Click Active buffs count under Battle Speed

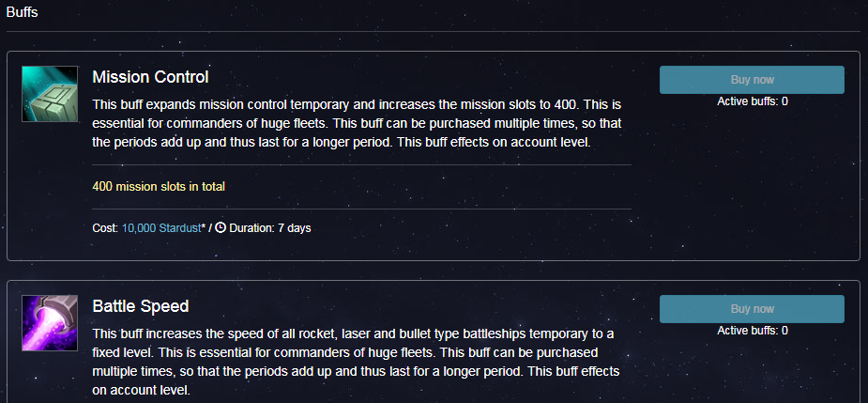coord(753,331)
